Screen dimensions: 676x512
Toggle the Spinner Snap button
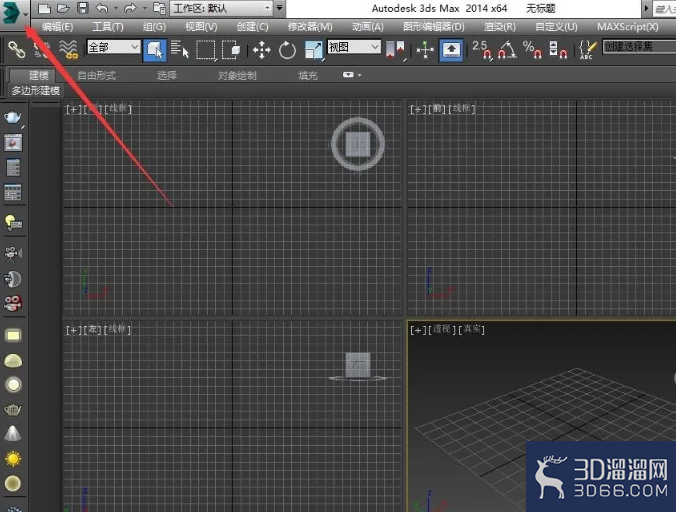pos(558,50)
